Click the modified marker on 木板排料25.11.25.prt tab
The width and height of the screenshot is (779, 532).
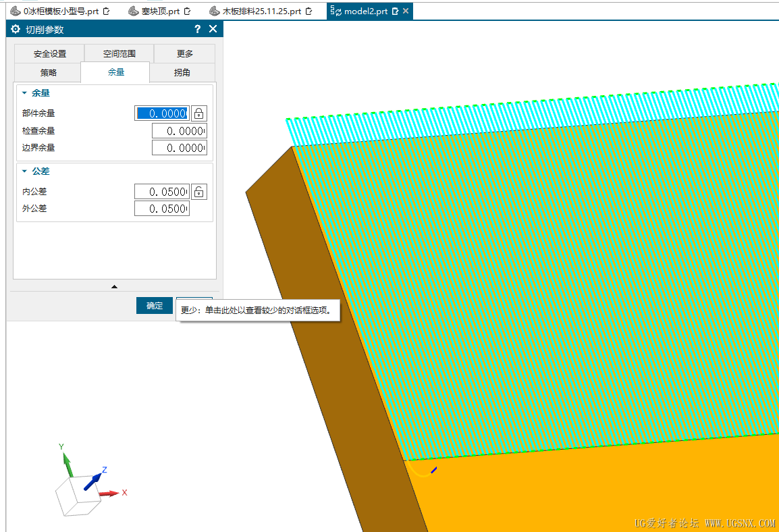click(309, 11)
